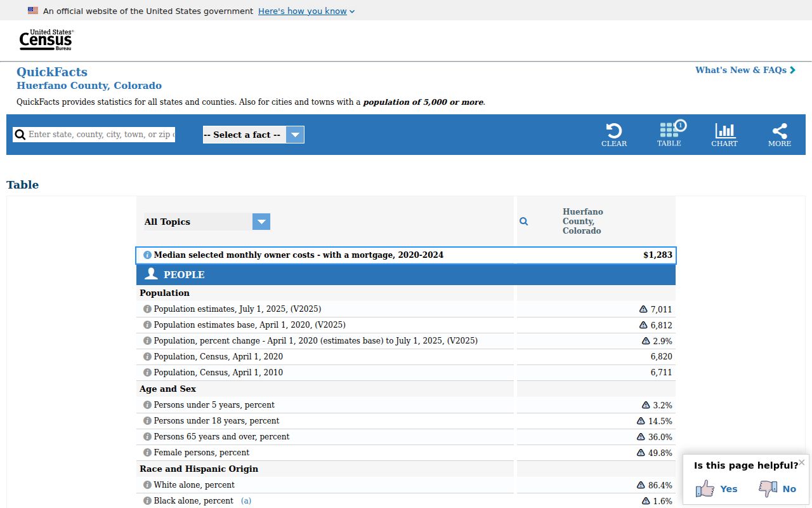
Task: Open the MORE share icon
Action: coord(780,135)
